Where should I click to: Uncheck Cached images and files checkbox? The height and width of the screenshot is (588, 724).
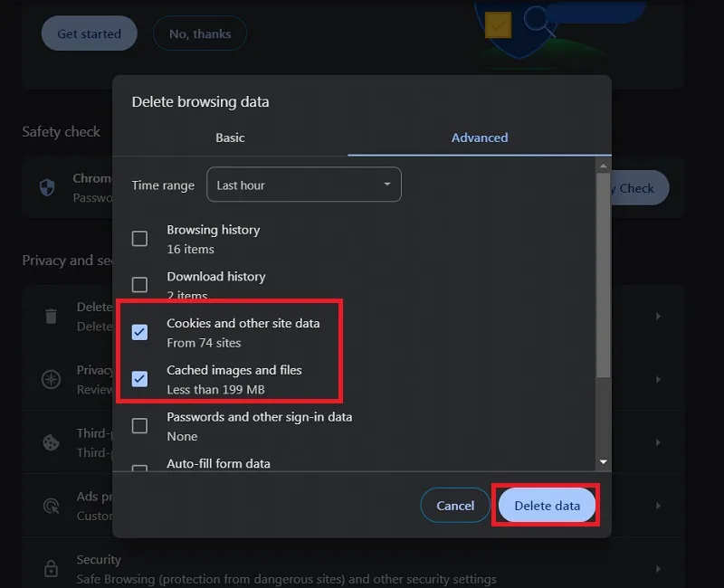pos(139,379)
